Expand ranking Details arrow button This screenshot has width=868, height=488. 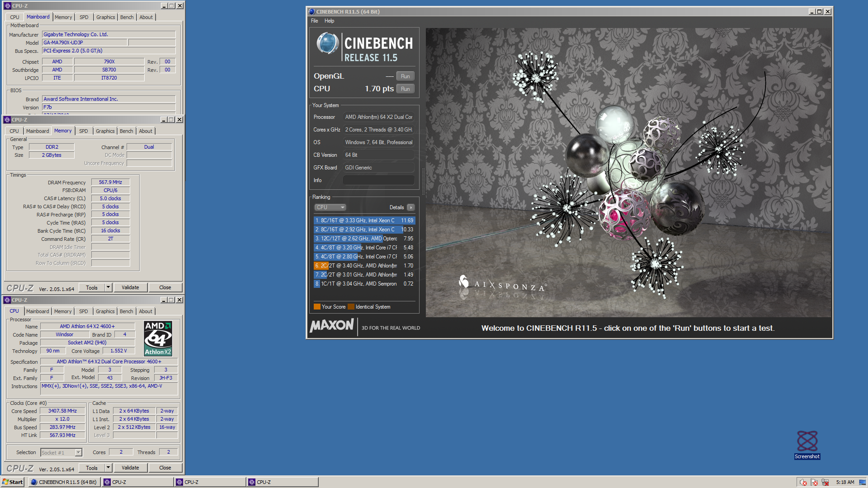(x=410, y=207)
